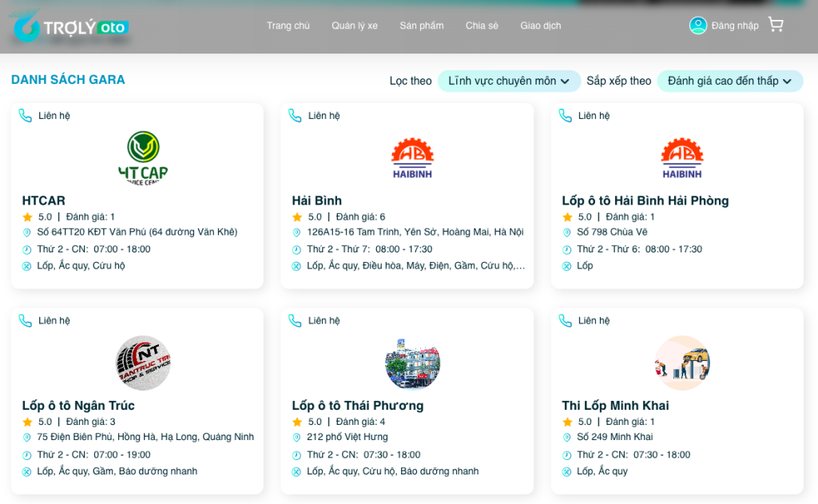Viewport: 818px width, 504px height.
Task: Click Liên hệ on Thi Lốp Minh Khai card
Action: (594, 321)
